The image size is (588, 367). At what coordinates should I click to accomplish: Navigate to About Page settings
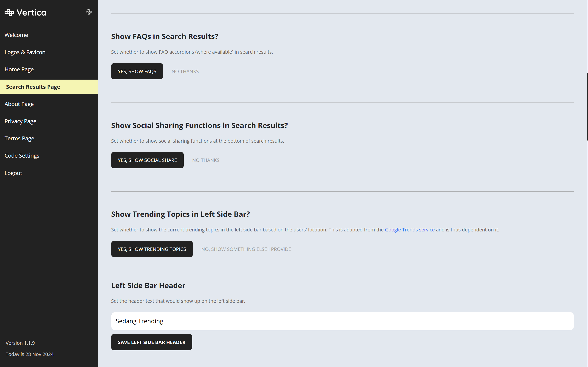pyautogui.click(x=19, y=104)
